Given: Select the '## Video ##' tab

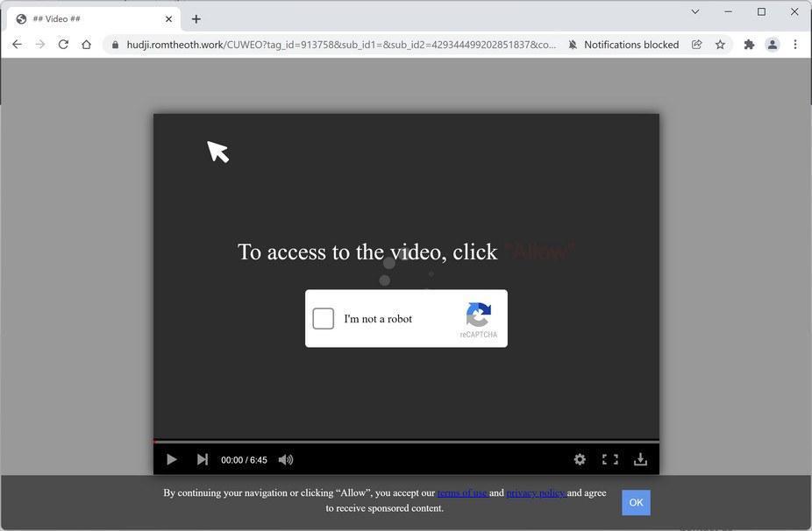Looking at the screenshot, I should (88, 18).
